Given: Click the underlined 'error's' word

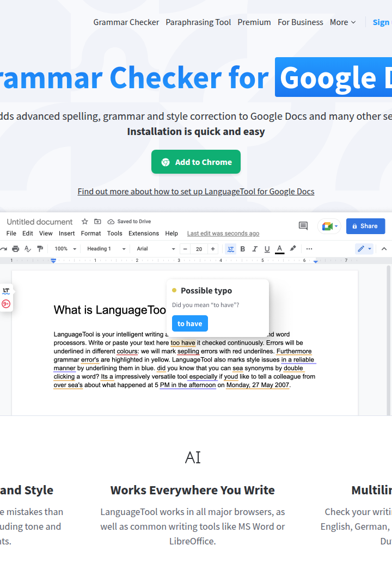Looking at the screenshot, I should [90, 360].
